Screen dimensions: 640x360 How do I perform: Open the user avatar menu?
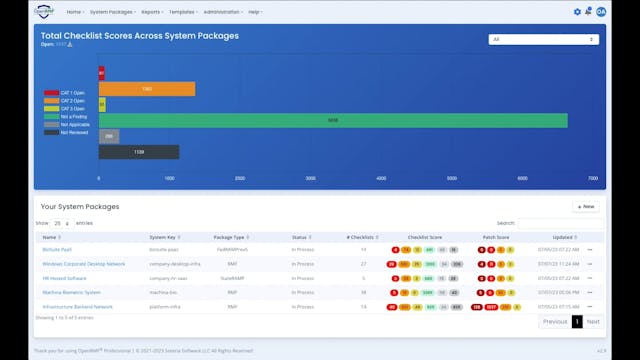(601, 12)
